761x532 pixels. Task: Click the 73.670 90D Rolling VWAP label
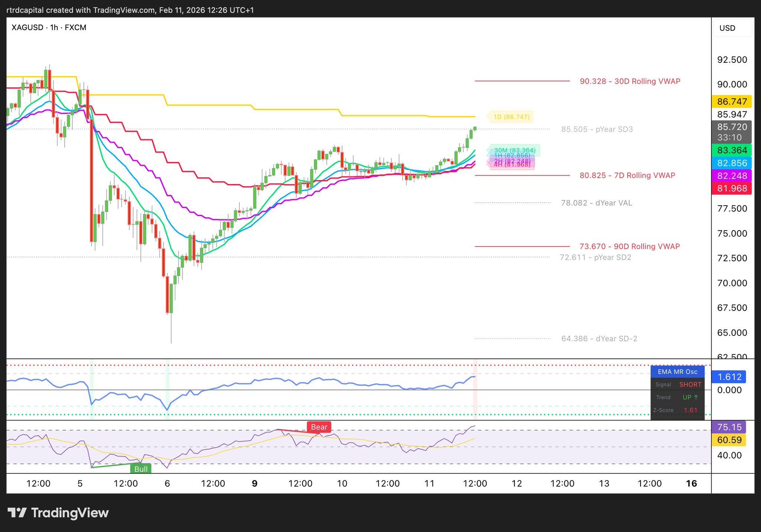pos(629,246)
